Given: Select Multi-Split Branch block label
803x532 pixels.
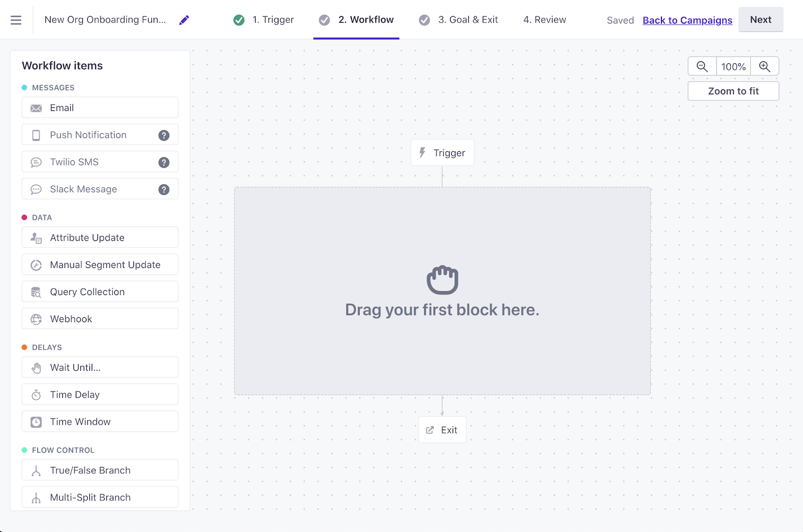Looking at the screenshot, I should point(90,498).
